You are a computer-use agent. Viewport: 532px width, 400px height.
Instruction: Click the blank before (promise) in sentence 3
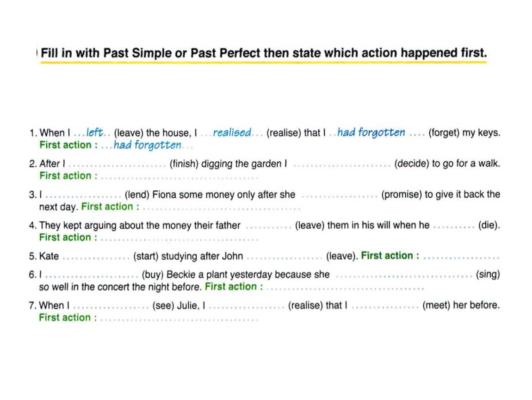340,195
